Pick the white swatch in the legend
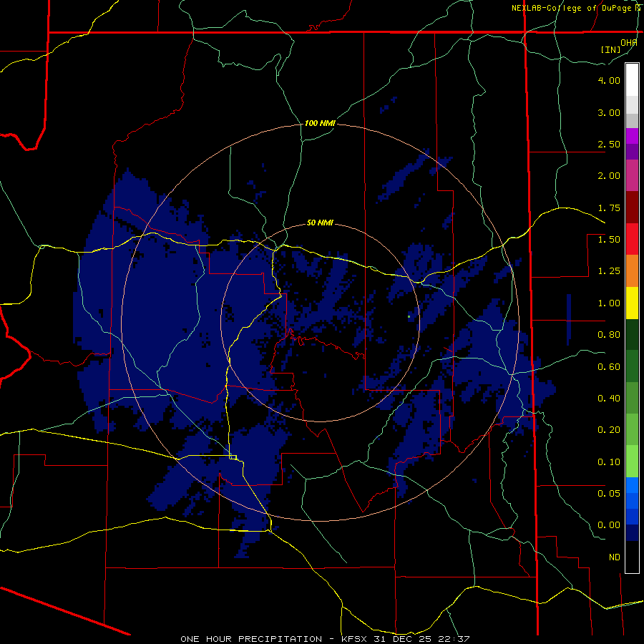The width and height of the screenshot is (644, 644). [x=632, y=80]
